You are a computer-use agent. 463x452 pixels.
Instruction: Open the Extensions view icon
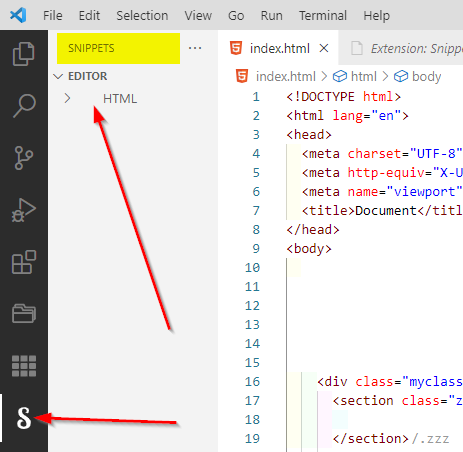24,262
